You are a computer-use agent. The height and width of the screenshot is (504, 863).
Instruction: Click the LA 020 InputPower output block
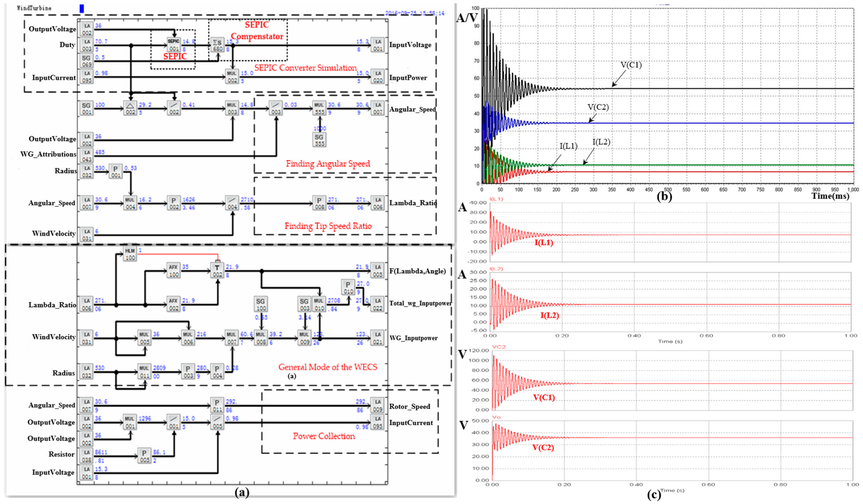pos(378,77)
